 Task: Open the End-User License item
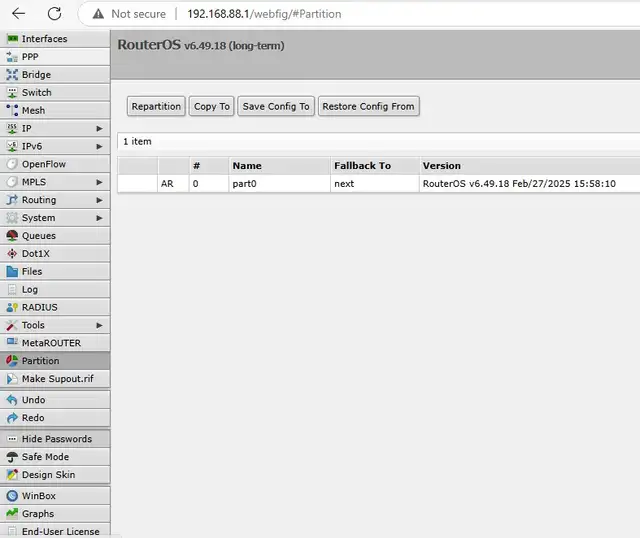55,531
